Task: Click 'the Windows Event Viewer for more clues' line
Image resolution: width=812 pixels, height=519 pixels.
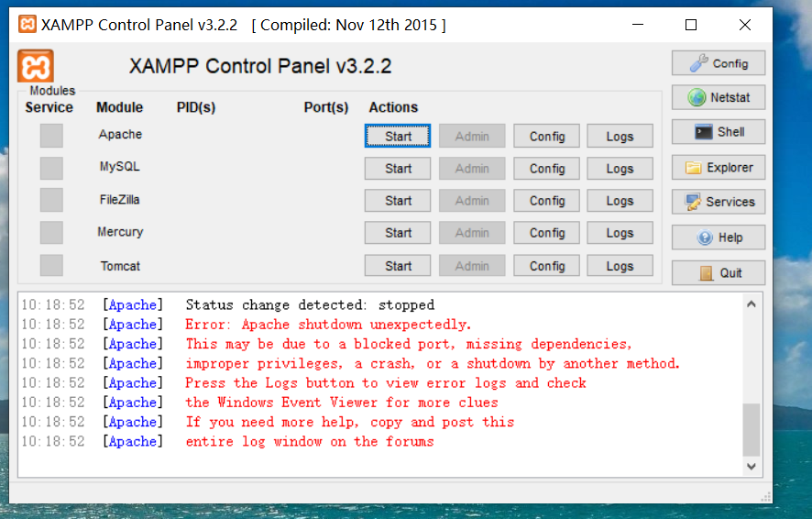Action: pyautogui.click(x=342, y=403)
